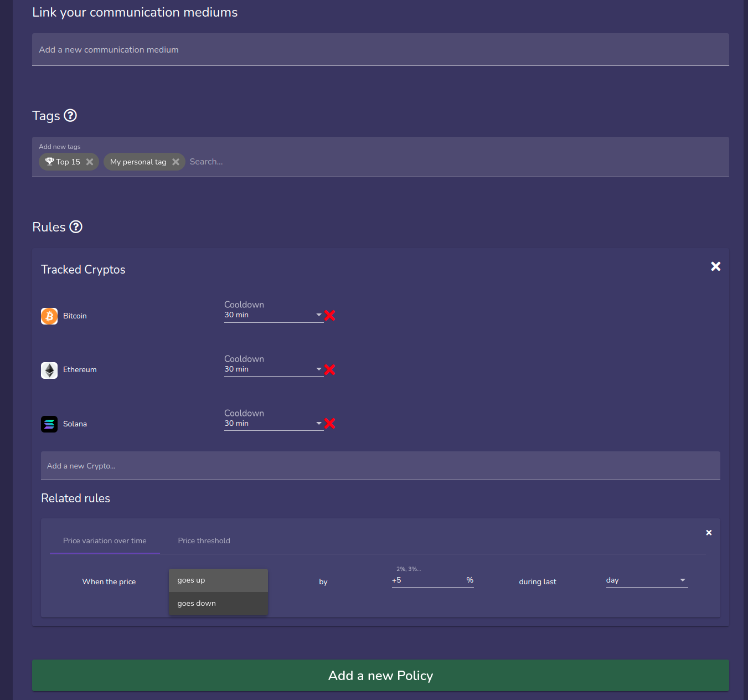Switch to the Price threshold tab
This screenshot has width=748, height=700.
tap(204, 541)
